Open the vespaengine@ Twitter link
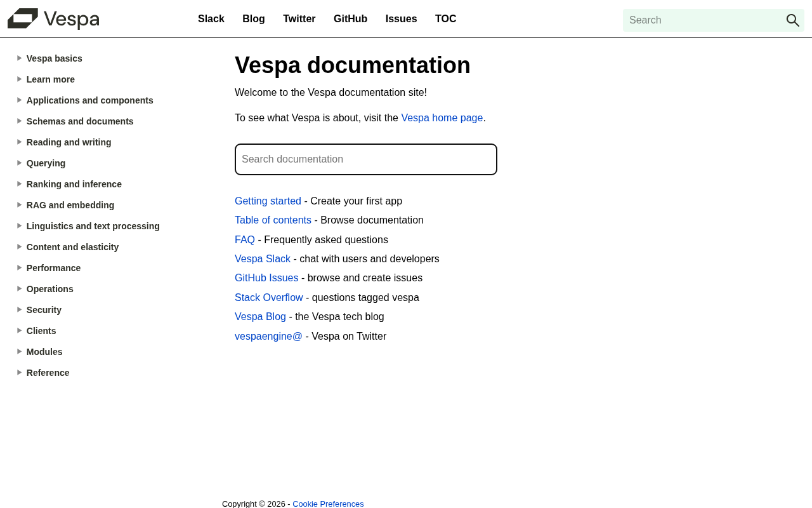This screenshot has width=812, height=508. [x=268, y=337]
